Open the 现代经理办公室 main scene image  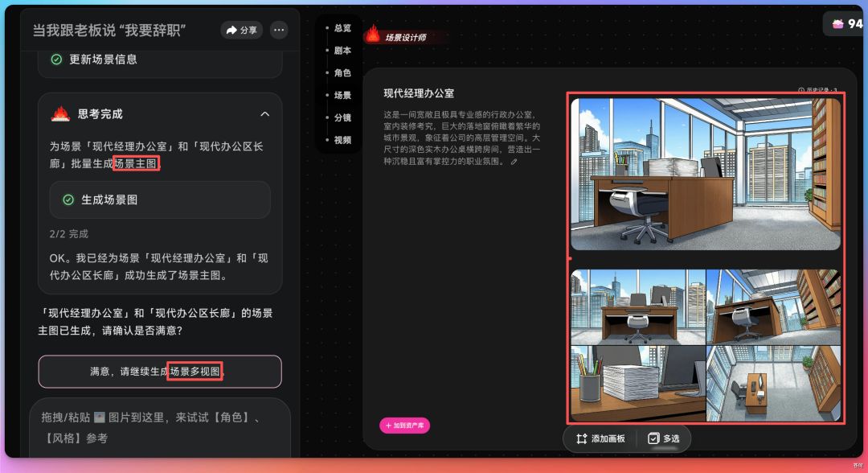tap(706, 174)
